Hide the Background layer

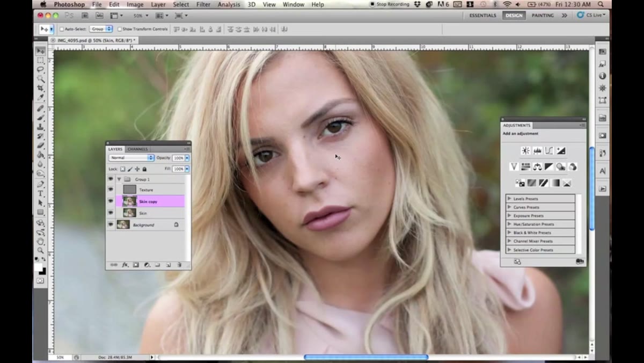coord(111,225)
